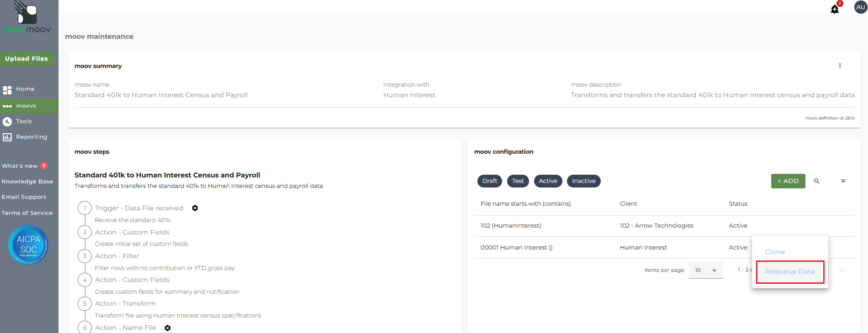The height and width of the screenshot is (333, 868).
Task: Click the What's new badge counter
Action: [44, 166]
